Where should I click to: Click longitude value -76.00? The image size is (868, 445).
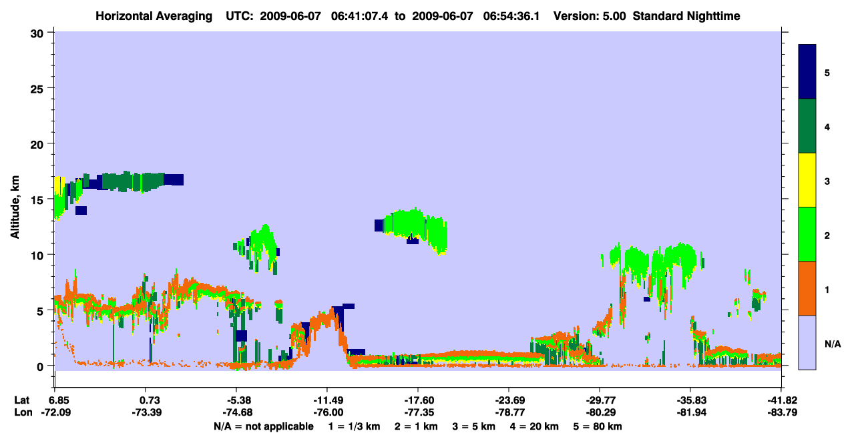pyautogui.click(x=328, y=413)
